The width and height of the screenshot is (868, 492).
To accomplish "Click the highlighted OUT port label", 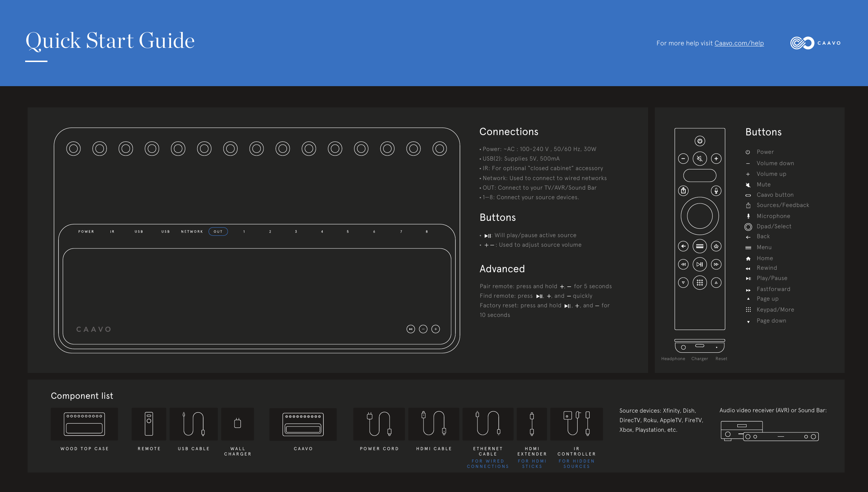I will [218, 231].
